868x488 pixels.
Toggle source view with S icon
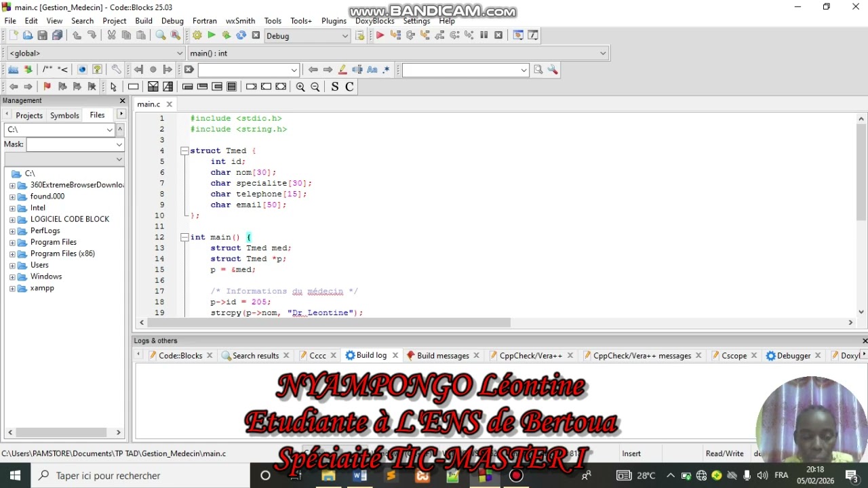[334, 86]
